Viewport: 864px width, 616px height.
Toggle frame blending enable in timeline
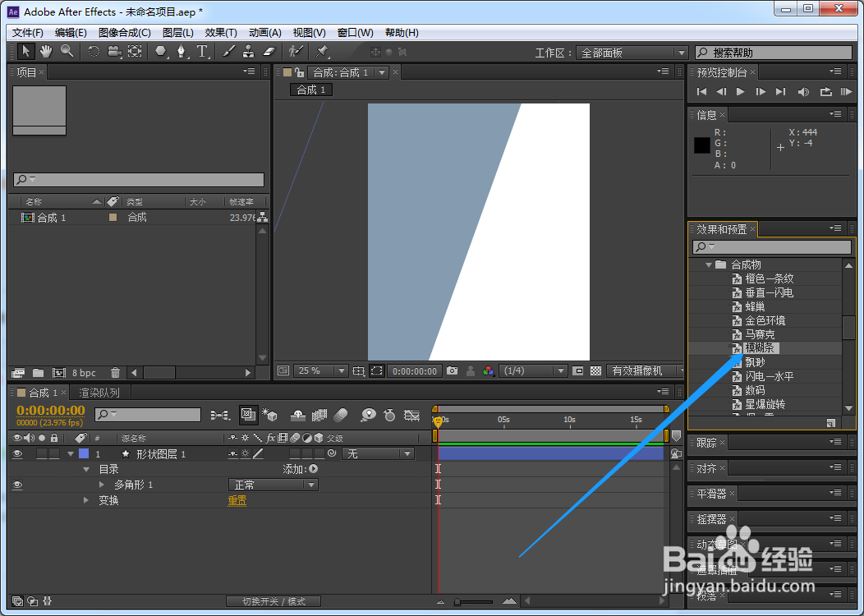click(319, 415)
